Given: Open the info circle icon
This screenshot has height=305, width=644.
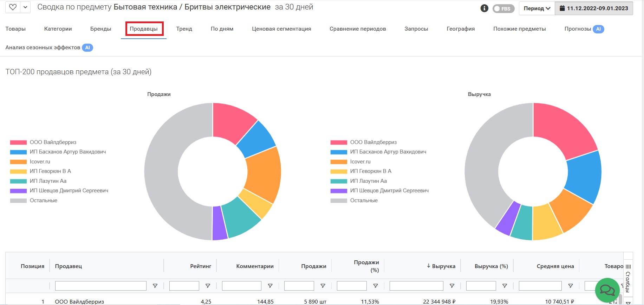Looking at the screenshot, I should tap(484, 8).
